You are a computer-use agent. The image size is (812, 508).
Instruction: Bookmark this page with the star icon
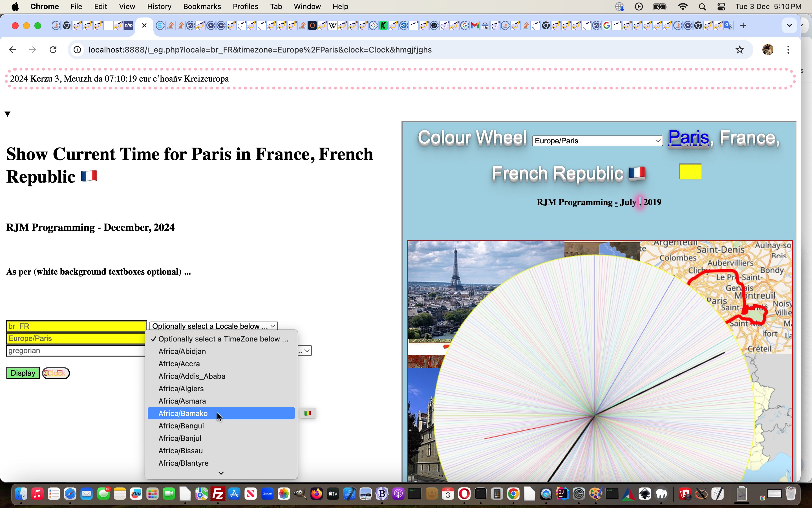point(740,50)
